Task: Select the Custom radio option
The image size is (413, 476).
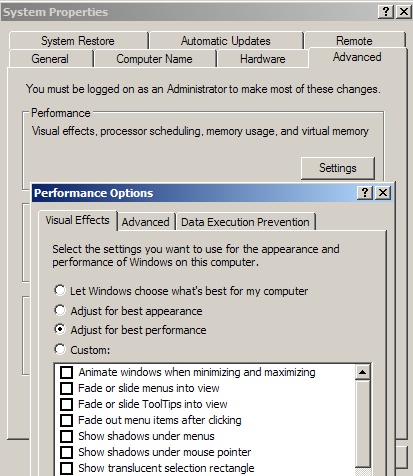Action: [x=60, y=349]
